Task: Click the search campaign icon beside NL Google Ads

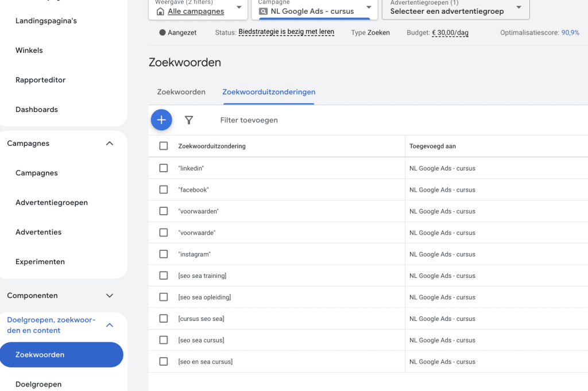Action: click(263, 11)
